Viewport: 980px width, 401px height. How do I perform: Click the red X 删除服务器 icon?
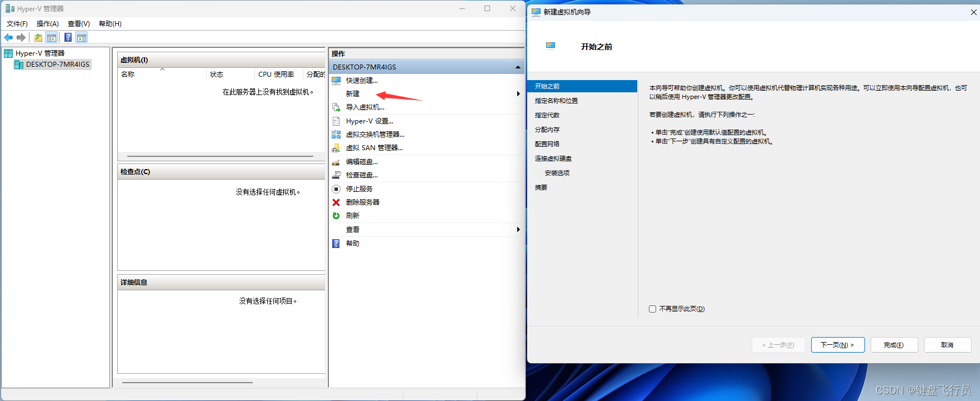point(336,202)
